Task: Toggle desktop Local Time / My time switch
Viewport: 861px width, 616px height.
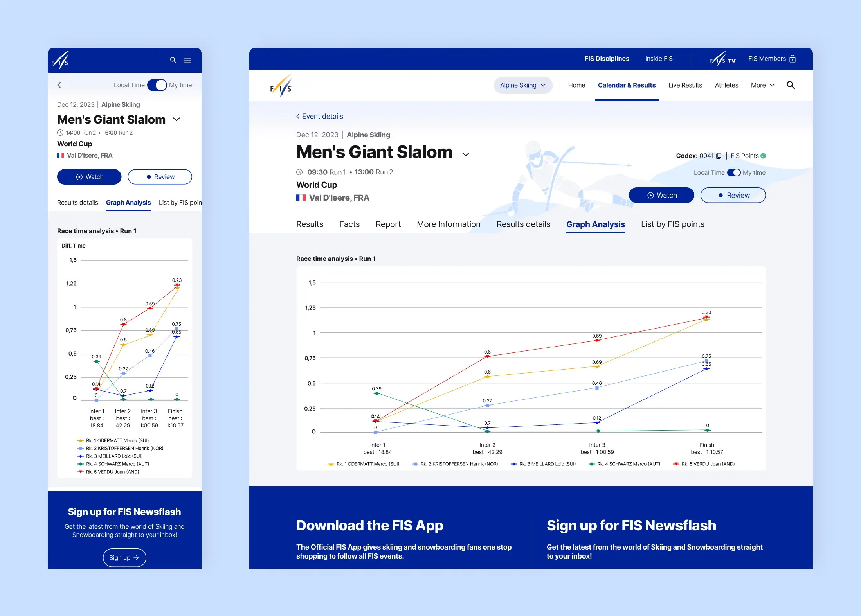Action: pyautogui.click(x=734, y=172)
